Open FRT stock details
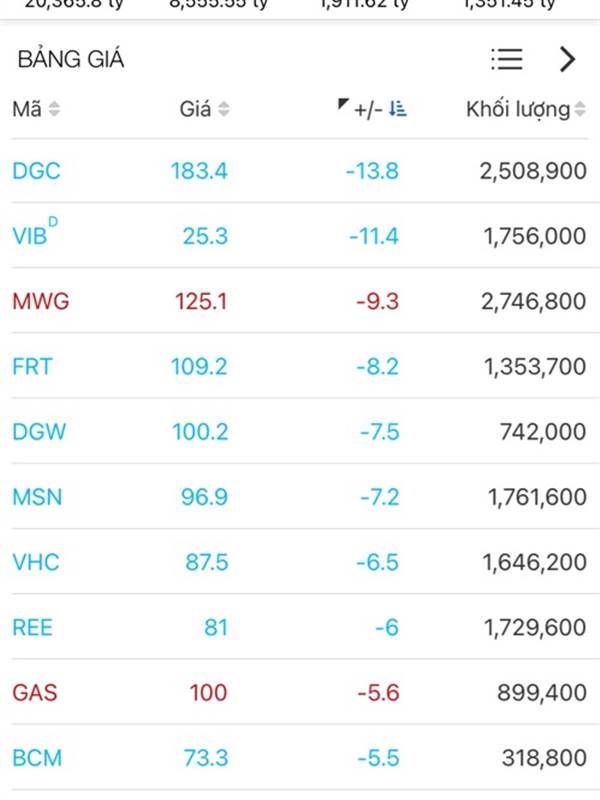This screenshot has height=800, width=600. coord(32,367)
